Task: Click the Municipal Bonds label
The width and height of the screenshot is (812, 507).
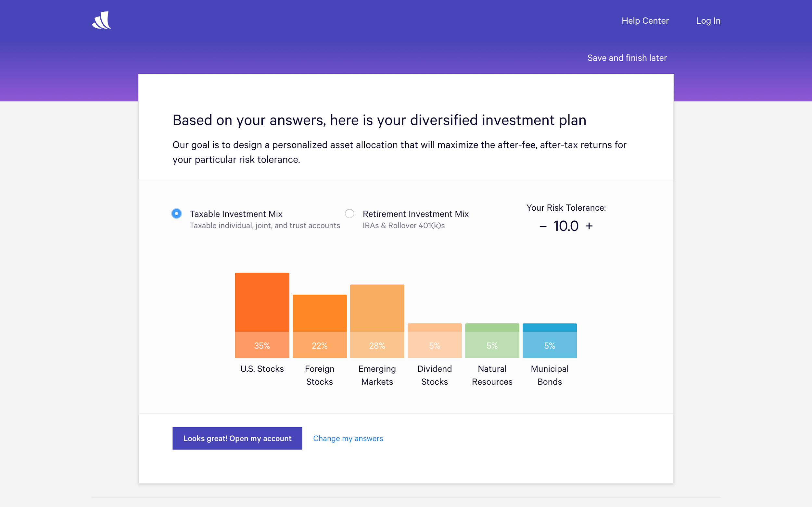Action: coord(550,375)
